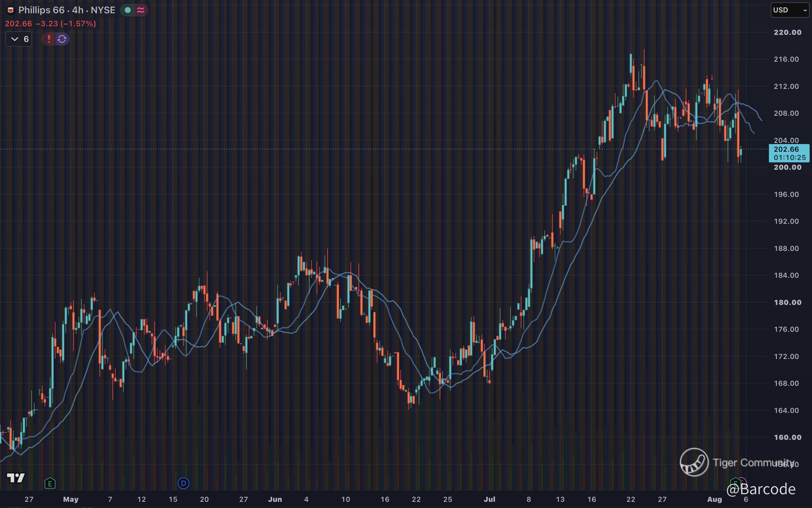Click the 176.00 price axis label
Image resolution: width=812 pixels, height=508 pixels.
pyautogui.click(x=786, y=329)
